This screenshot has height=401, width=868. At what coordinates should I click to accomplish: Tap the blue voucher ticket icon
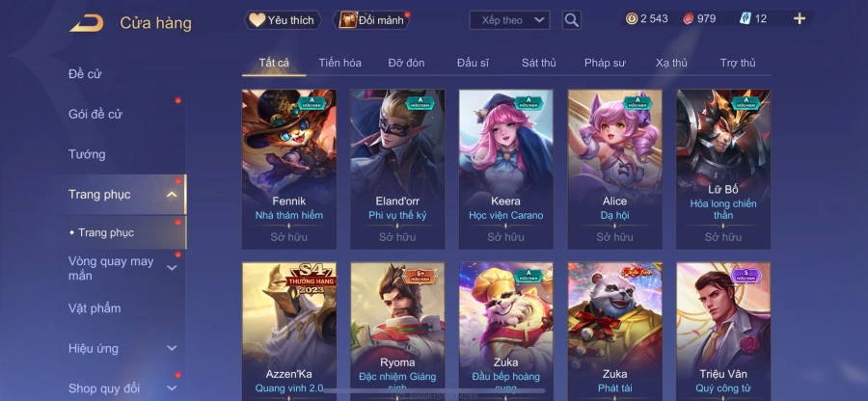(x=746, y=19)
